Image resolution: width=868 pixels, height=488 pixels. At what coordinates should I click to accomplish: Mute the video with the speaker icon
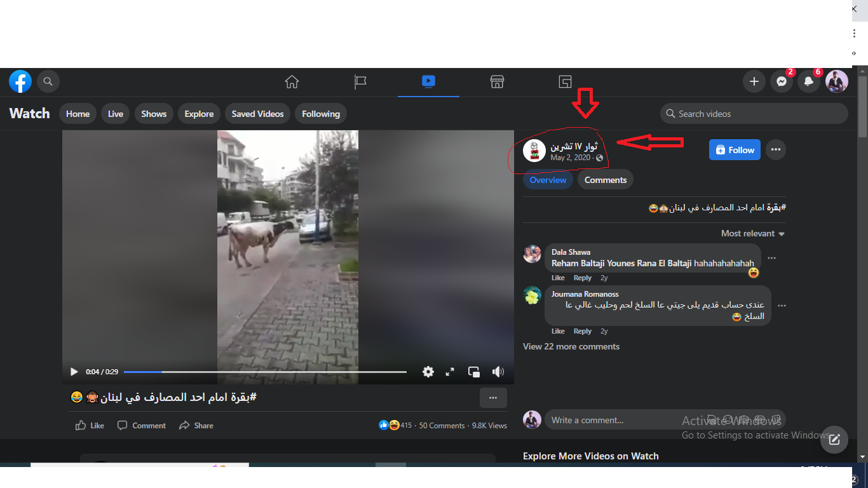pos(498,372)
